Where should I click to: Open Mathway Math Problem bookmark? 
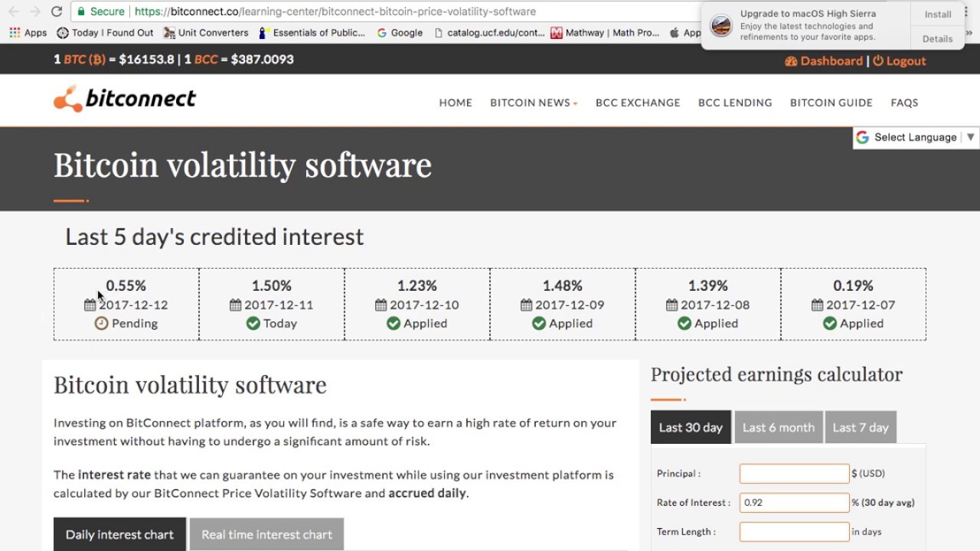605,33
